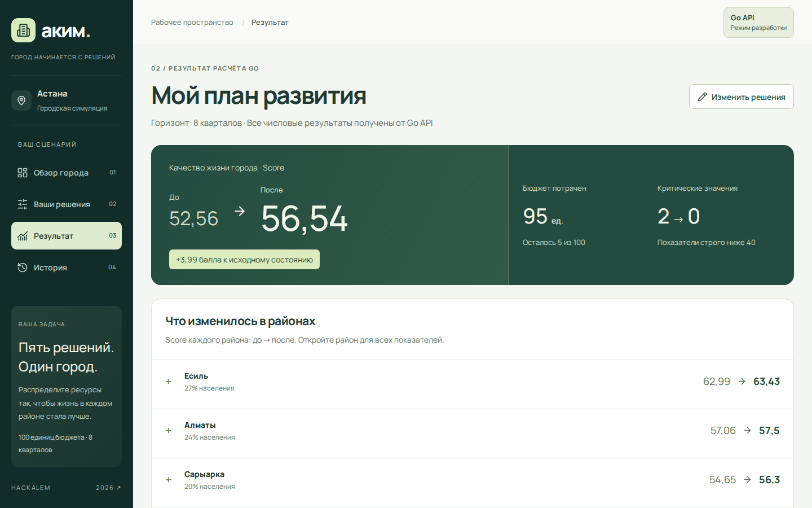Screen dimensions: 812x508
Task: Click the Изменить решения button
Action: 742,97
